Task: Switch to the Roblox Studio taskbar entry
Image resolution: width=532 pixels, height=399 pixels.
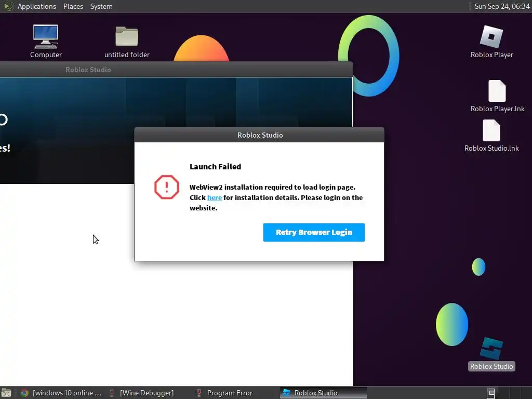Action: click(323, 393)
